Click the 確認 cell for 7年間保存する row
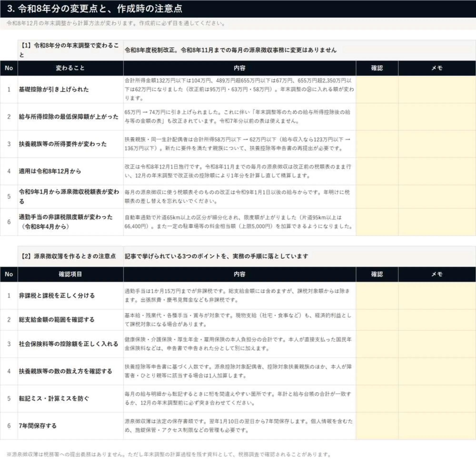This screenshot has height=459, width=476. click(x=377, y=426)
